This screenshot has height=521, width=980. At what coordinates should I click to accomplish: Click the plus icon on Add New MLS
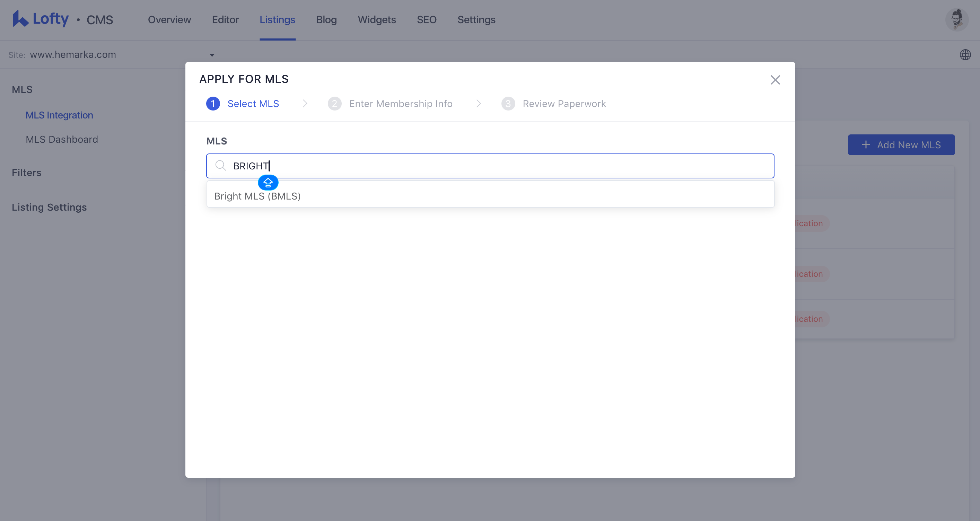(866, 145)
